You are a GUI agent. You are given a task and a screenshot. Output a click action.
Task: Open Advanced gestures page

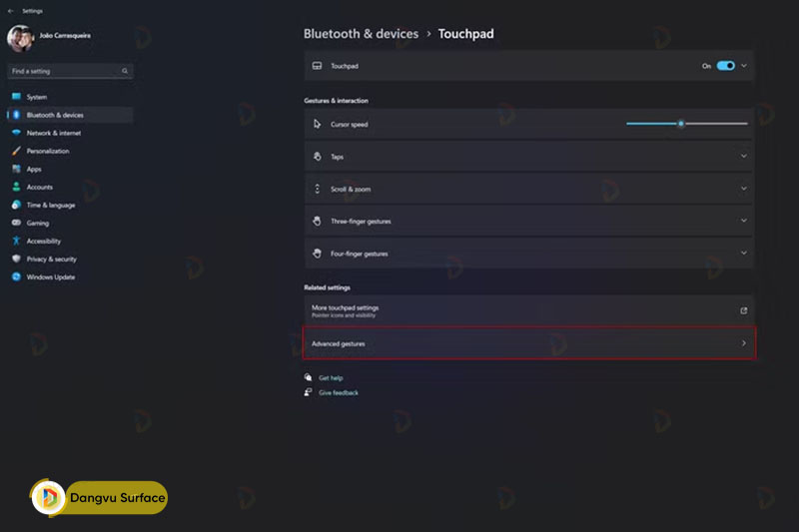coord(528,343)
